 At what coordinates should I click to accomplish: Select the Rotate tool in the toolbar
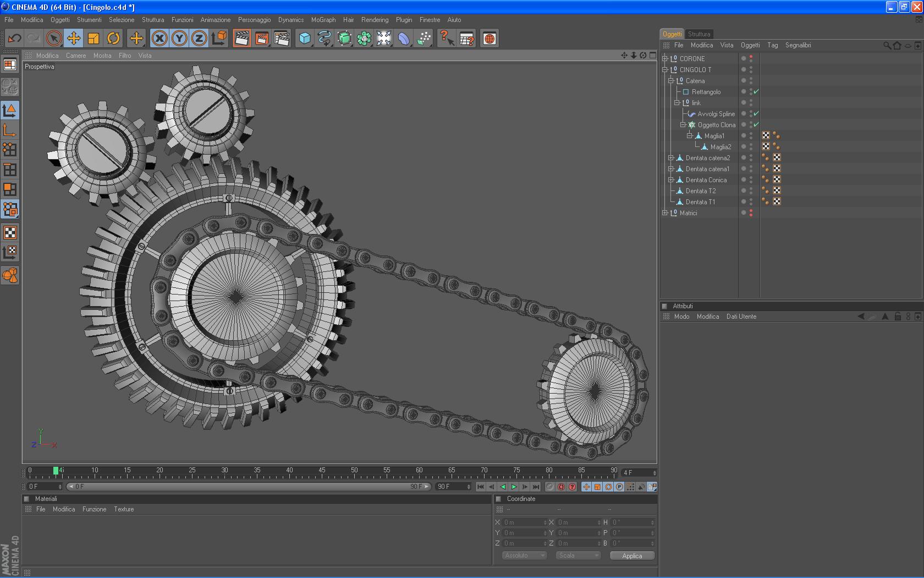tap(113, 38)
